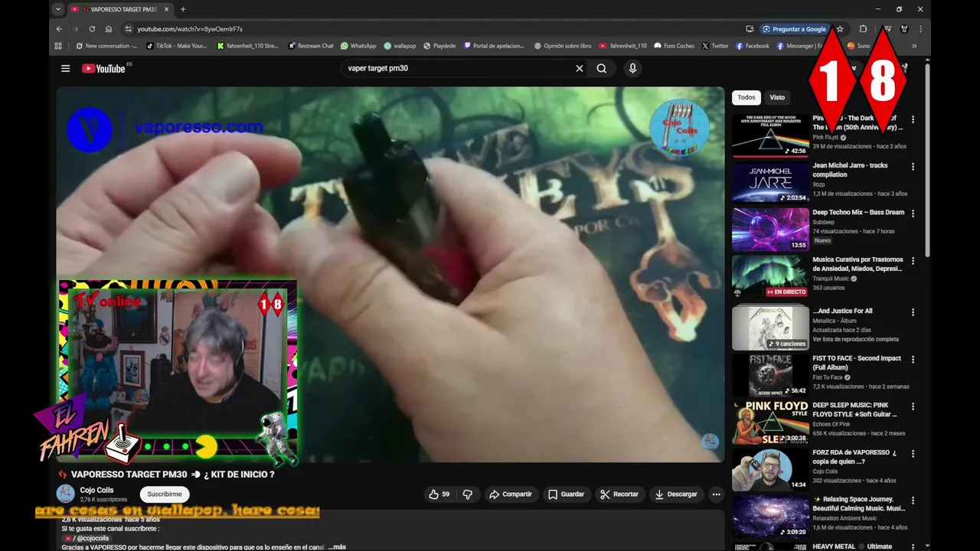Subscribe to Cojo Coils channel
Viewport: 980px width, 551px height.
[165, 494]
